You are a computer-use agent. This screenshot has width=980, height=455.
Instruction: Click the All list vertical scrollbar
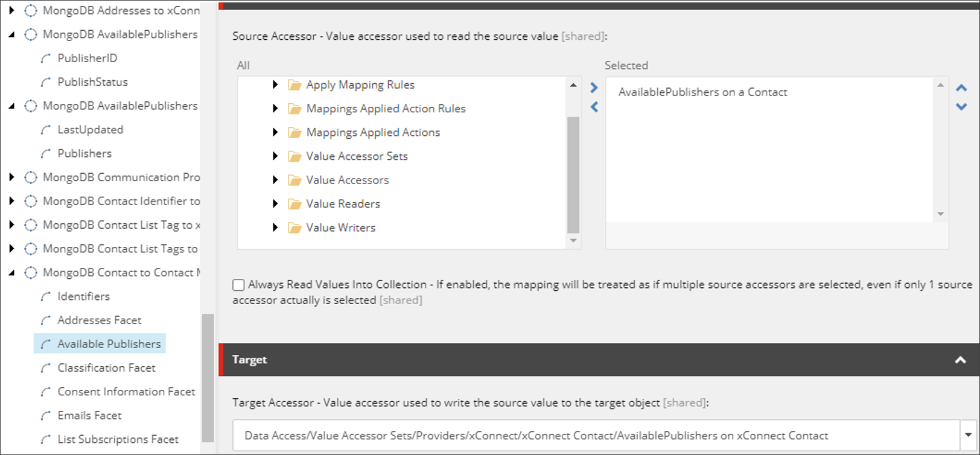573,174
